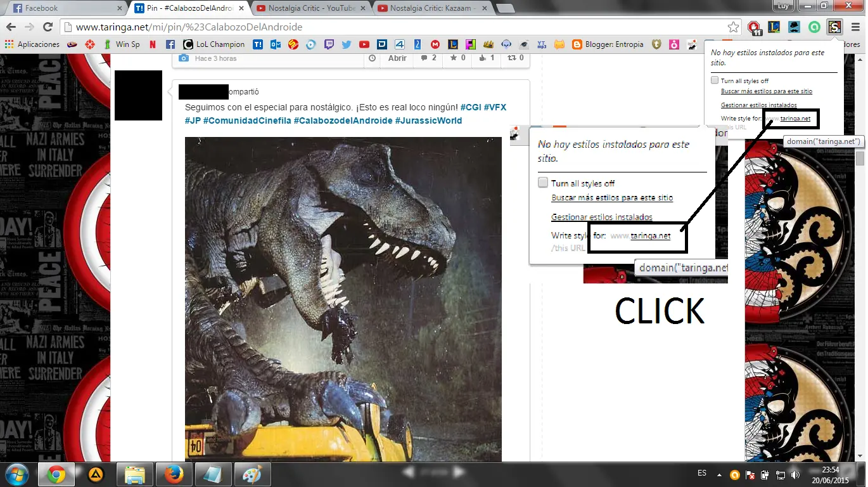The height and width of the screenshot is (487, 868).
Task: Switch to the Nostalgia Critic: Kazaam tab
Action: coord(431,8)
